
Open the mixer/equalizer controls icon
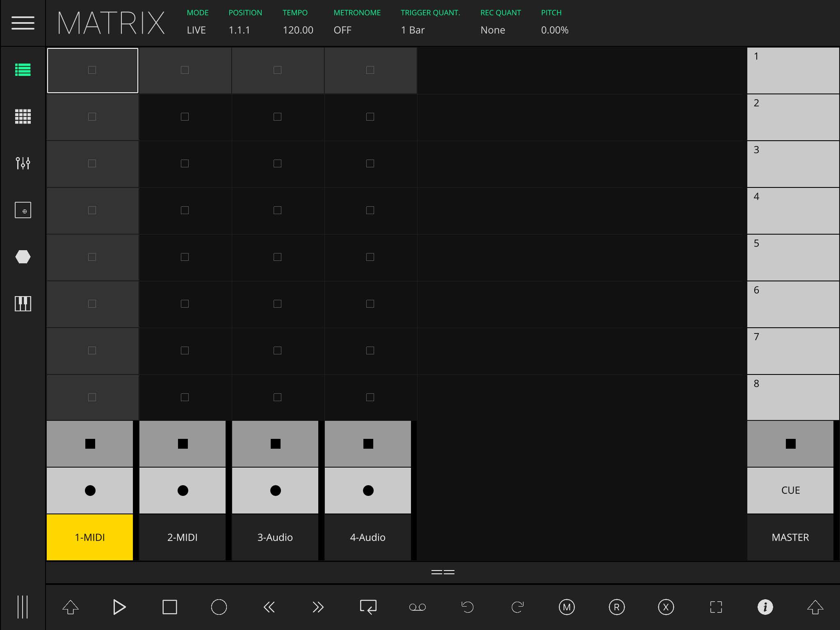pos(23,164)
